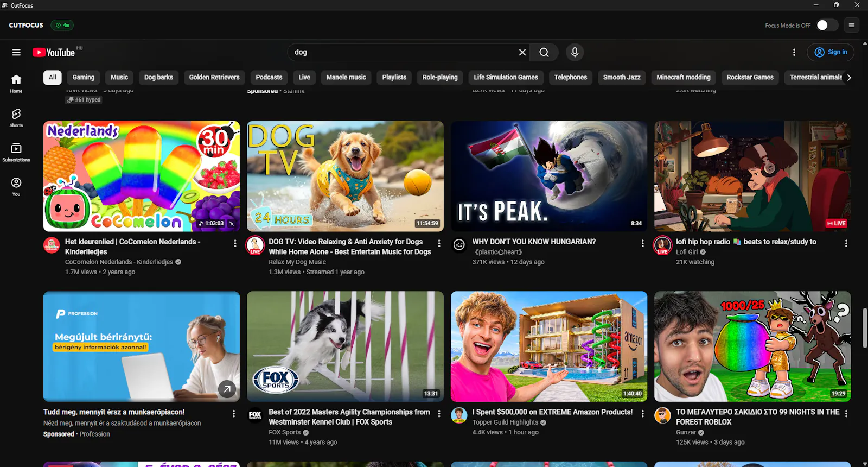Open the Relax My Dog Music live avatar
The width and height of the screenshot is (868, 467).
[255, 245]
